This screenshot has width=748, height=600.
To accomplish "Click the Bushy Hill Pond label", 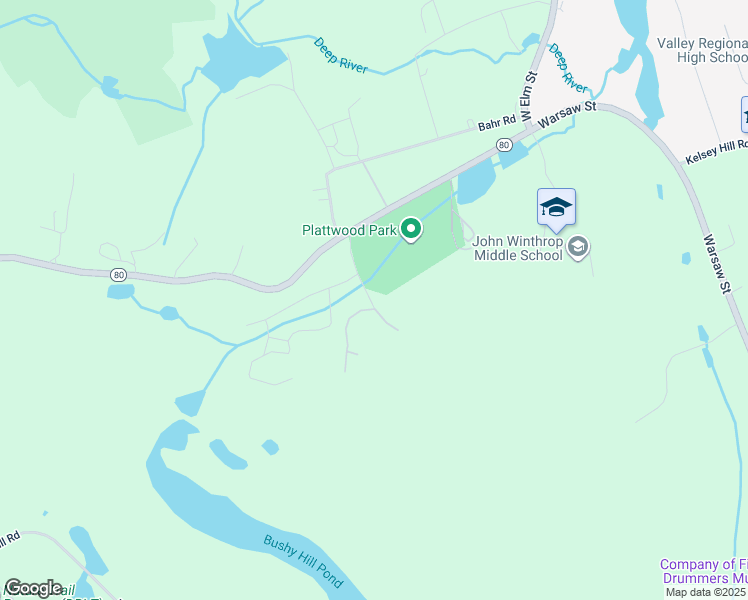I will [303, 562].
